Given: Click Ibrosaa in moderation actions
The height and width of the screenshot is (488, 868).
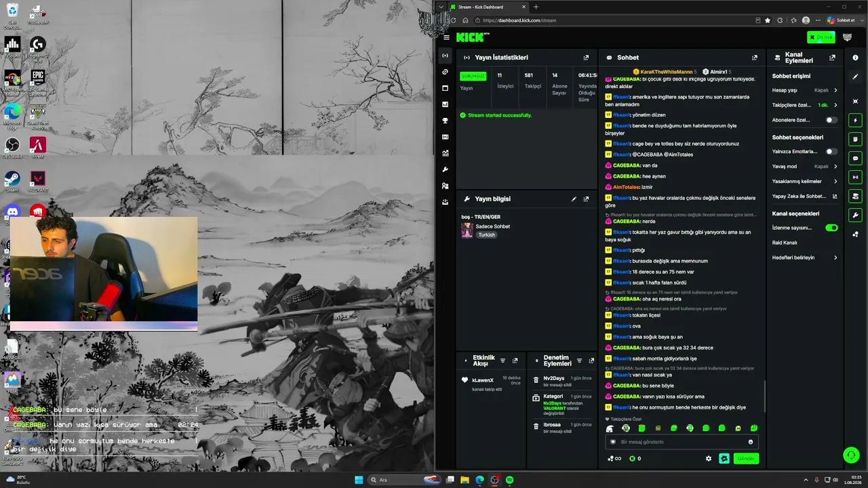Looking at the screenshot, I should click(552, 425).
